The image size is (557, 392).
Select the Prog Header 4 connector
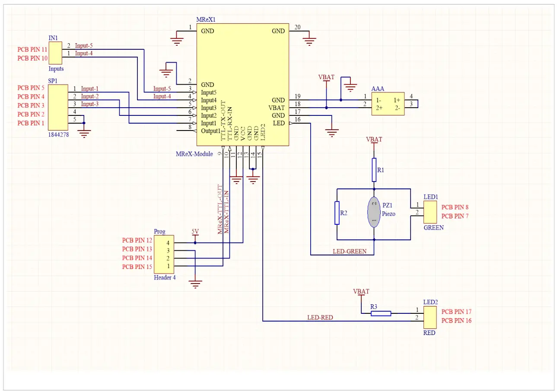click(164, 253)
